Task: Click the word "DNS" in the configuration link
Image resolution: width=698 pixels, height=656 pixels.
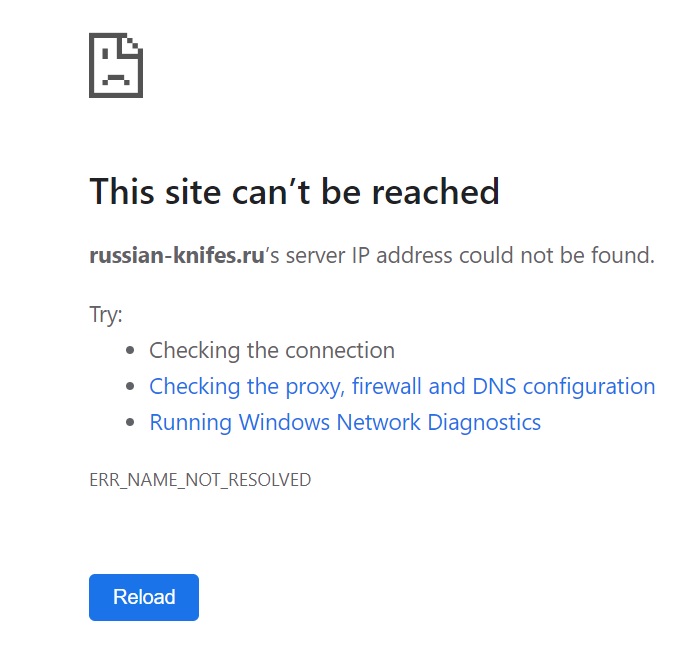Action: point(494,386)
